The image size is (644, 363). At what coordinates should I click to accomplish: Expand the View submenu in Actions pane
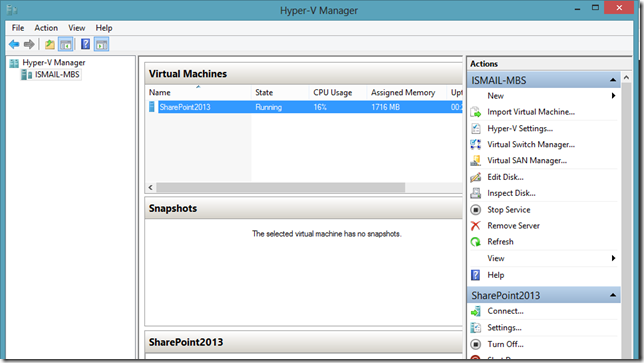pyautogui.click(x=613, y=258)
